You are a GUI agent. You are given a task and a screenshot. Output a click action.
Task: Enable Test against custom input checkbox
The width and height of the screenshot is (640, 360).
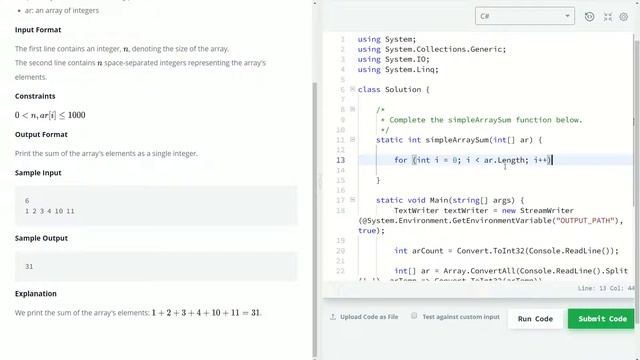point(414,316)
